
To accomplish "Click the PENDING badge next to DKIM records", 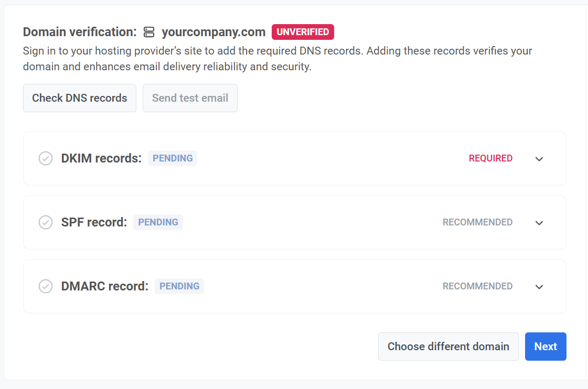I will [173, 158].
